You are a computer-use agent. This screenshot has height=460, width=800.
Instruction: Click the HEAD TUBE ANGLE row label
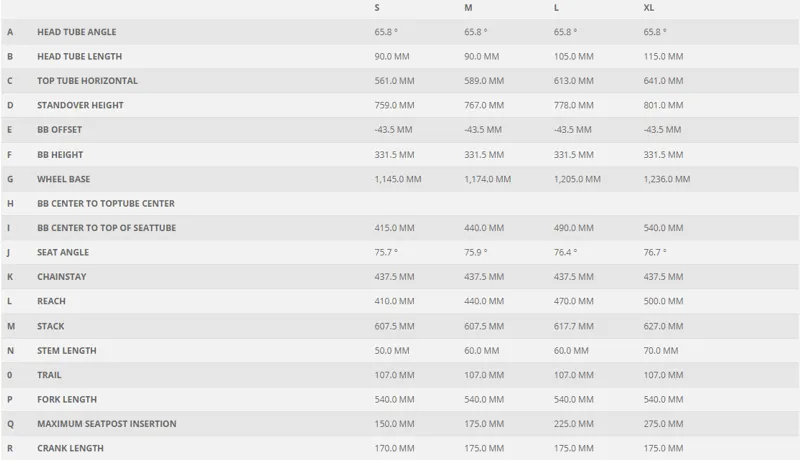(76, 32)
